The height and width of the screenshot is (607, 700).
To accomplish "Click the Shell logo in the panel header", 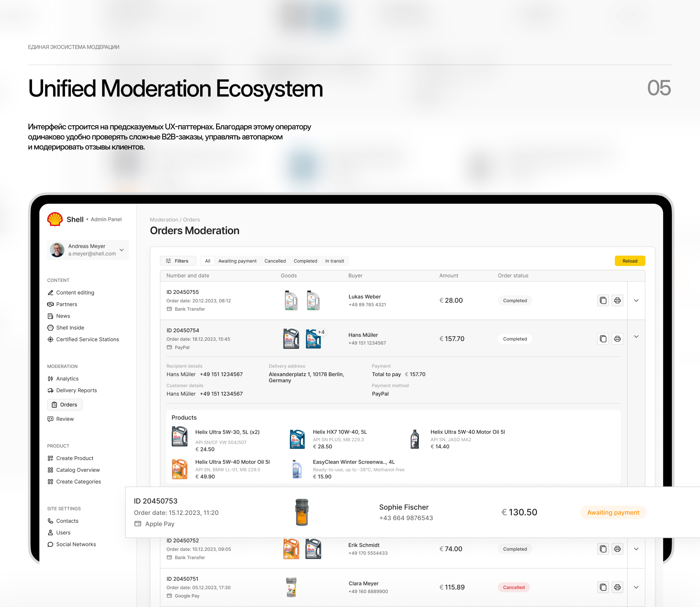I will (x=55, y=219).
